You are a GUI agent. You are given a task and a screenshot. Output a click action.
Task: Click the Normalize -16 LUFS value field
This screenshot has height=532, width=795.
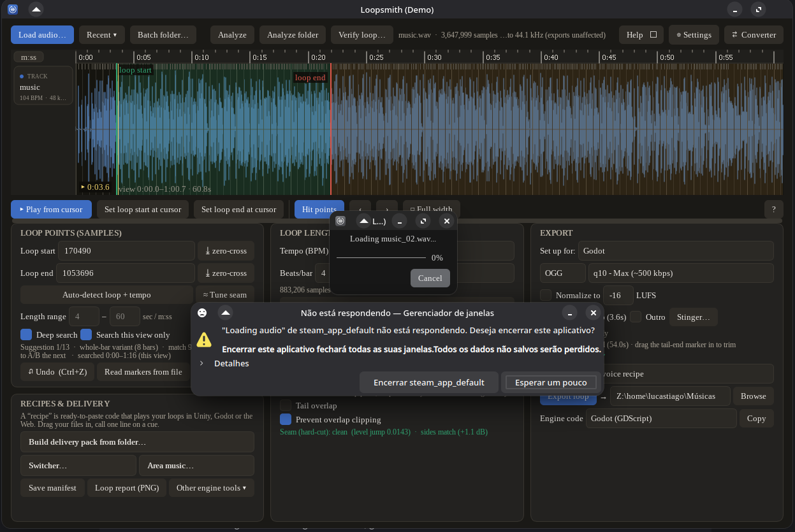pyautogui.click(x=618, y=295)
